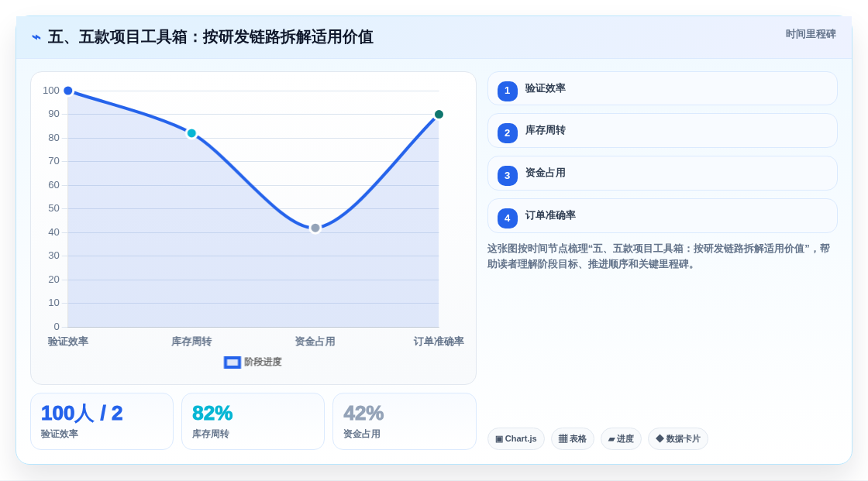The width and height of the screenshot is (868, 481).
Task: Click the 进度 tag chip
Action: click(x=621, y=439)
